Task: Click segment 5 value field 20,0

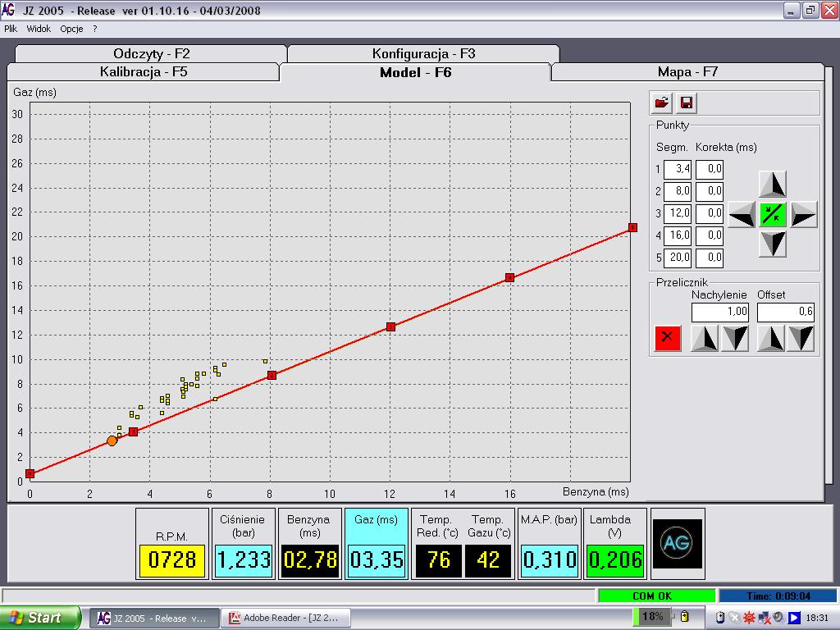Action: click(678, 258)
